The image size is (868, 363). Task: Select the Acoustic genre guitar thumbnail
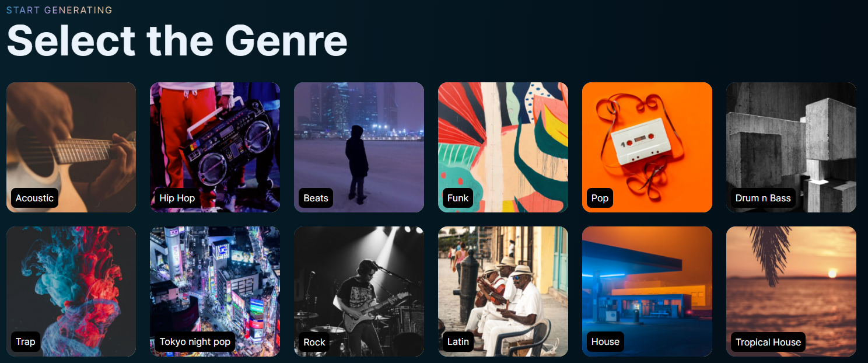pos(71,147)
